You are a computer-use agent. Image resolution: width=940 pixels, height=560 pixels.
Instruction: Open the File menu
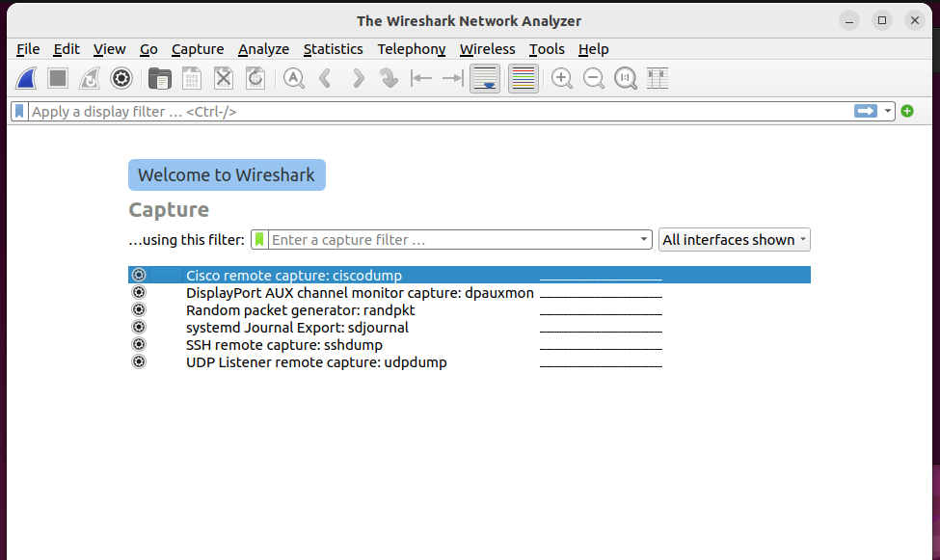coord(28,49)
